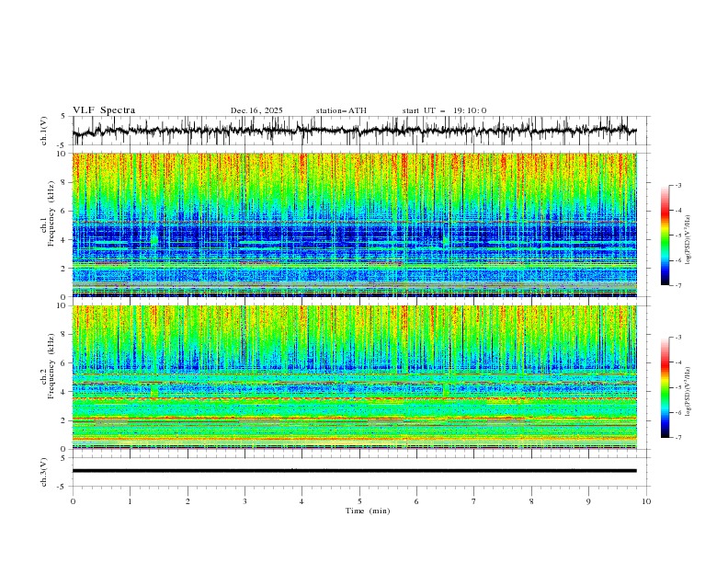Screen dimensions: 728x563
Task: Click the date 'Dec. 16, 2025'
Action: click(256, 110)
